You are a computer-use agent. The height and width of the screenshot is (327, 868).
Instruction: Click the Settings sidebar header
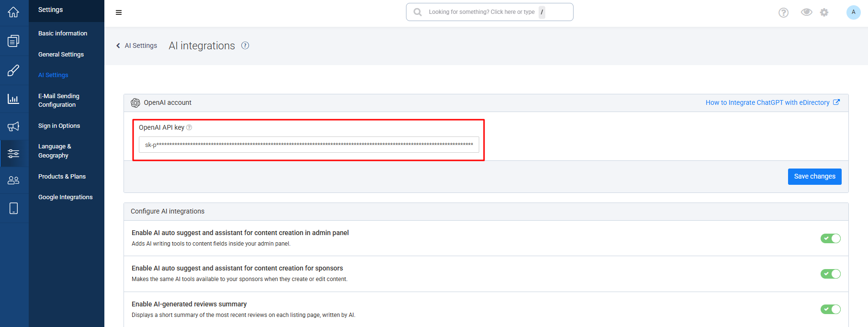(x=50, y=10)
